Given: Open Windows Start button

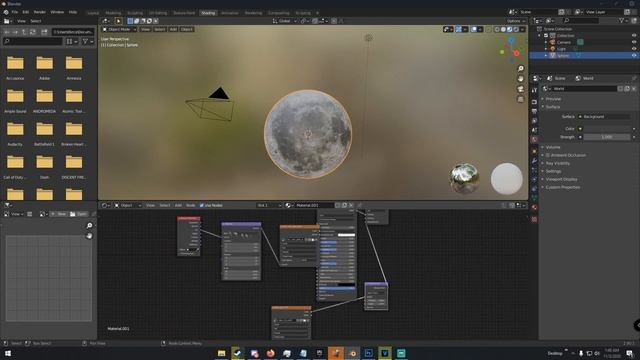Looking at the screenshot, I should click(x=7, y=353).
